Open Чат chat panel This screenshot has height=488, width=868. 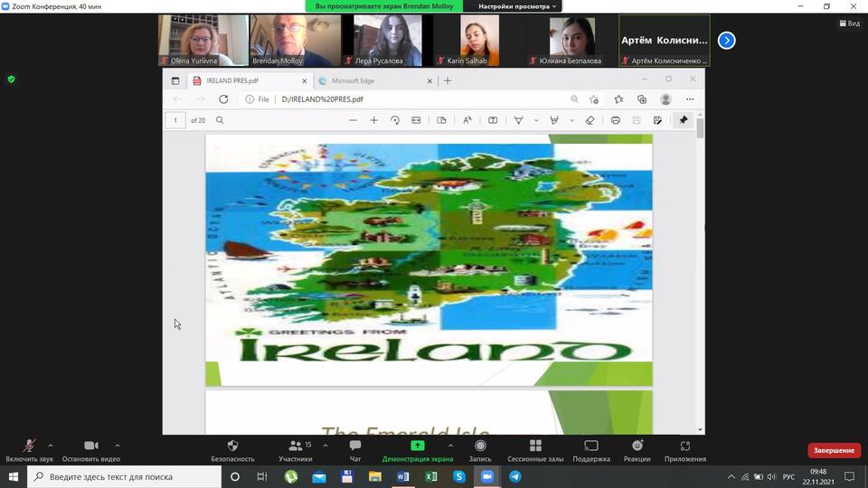click(355, 450)
